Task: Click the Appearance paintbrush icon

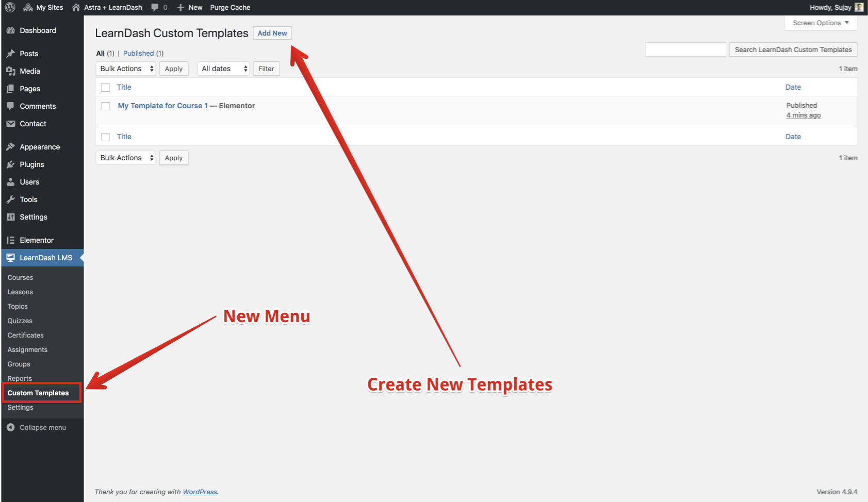Action: pyautogui.click(x=11, y=147)
